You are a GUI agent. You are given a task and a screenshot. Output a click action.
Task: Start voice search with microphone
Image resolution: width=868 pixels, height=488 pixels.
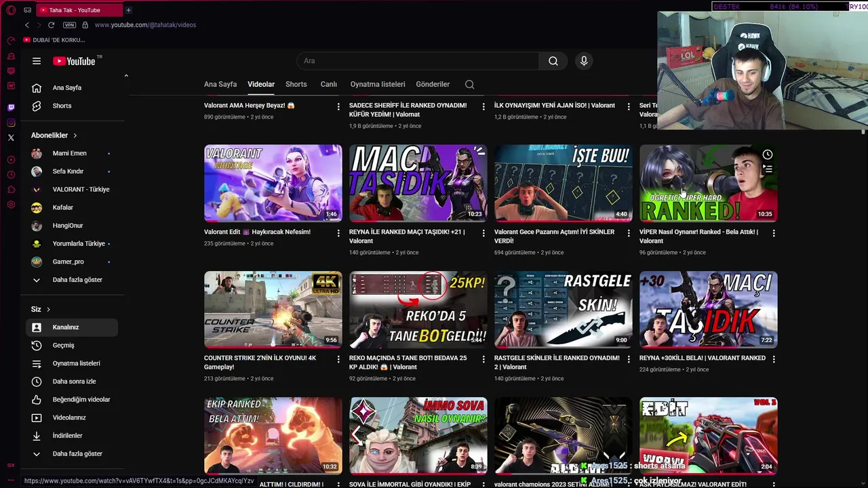(584, 61)
